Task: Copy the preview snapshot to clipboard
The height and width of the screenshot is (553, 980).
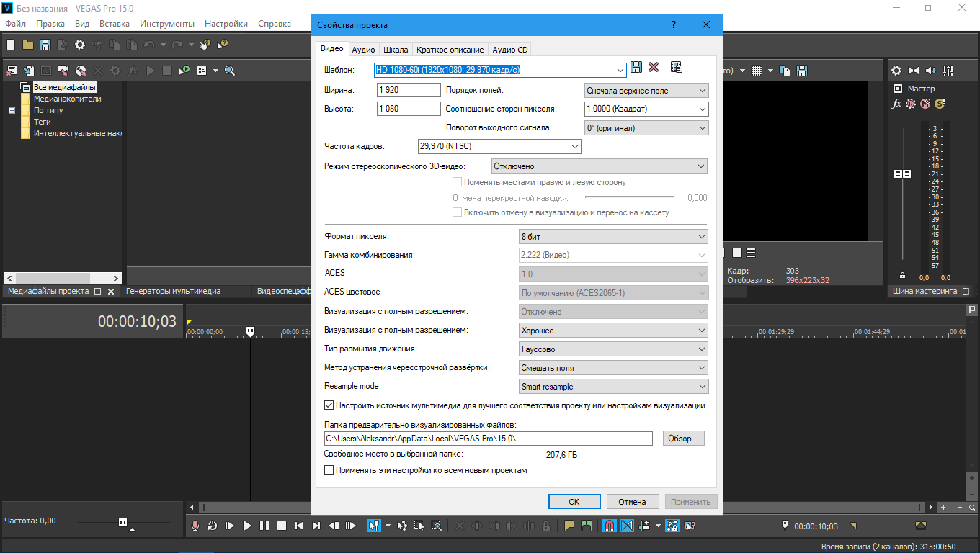Action: tap(785, 71)
